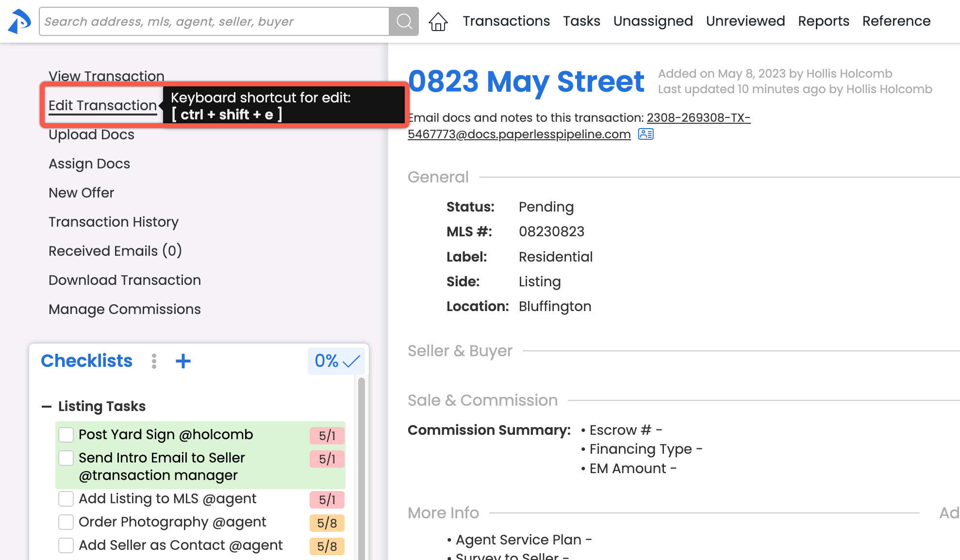Check the Add Listing to MLS checkbox
Viewport: 960px width, 560px height.
point(66,498)
